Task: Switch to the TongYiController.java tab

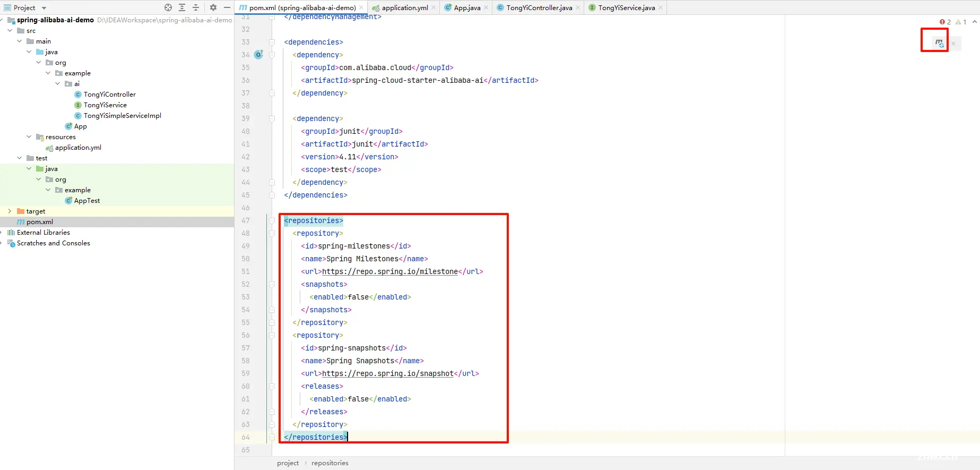Action: coord(539,7)
